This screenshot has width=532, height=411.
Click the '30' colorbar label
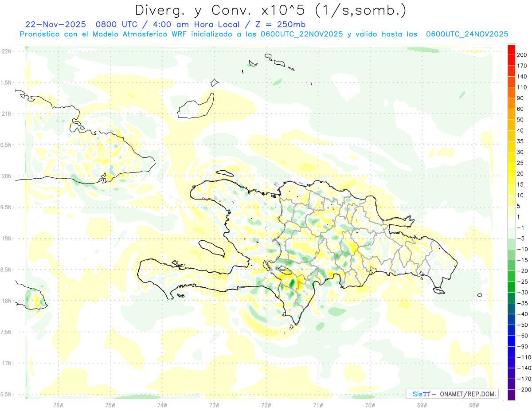[520, 152]
